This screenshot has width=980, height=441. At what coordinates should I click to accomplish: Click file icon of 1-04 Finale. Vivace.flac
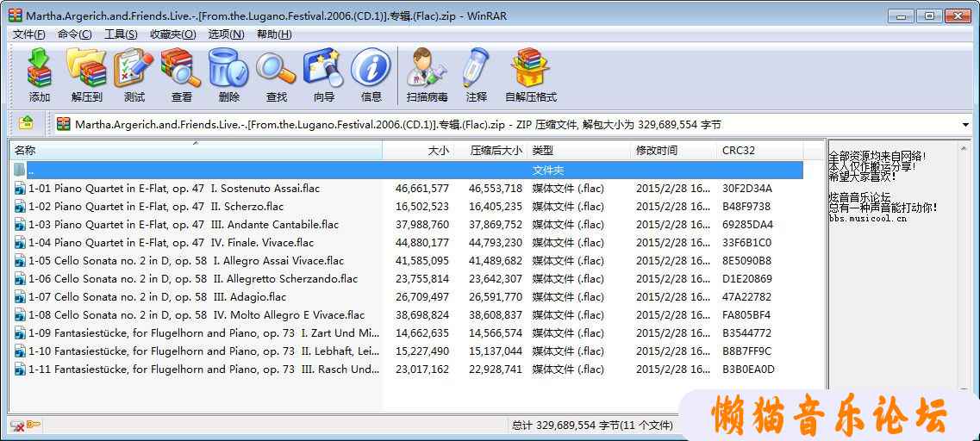coord(20,242)
